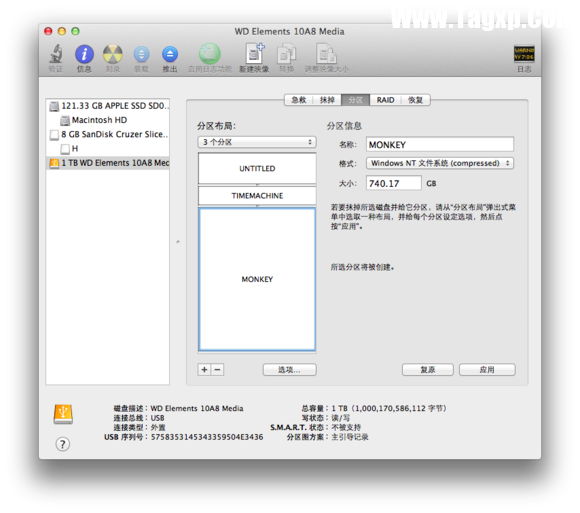This screenshot has width=580, height=513.
Task: Select the H volume in sidebar
Action: click(x=108, y=149)
